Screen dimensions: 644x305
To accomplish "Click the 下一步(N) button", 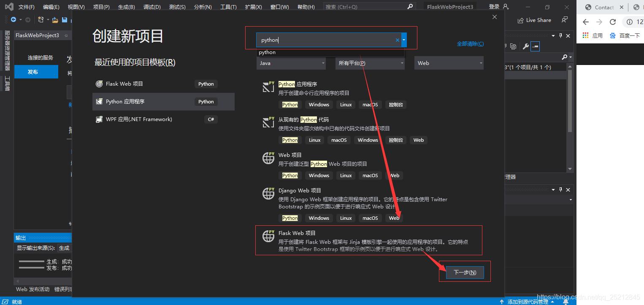I will [465, 273].
